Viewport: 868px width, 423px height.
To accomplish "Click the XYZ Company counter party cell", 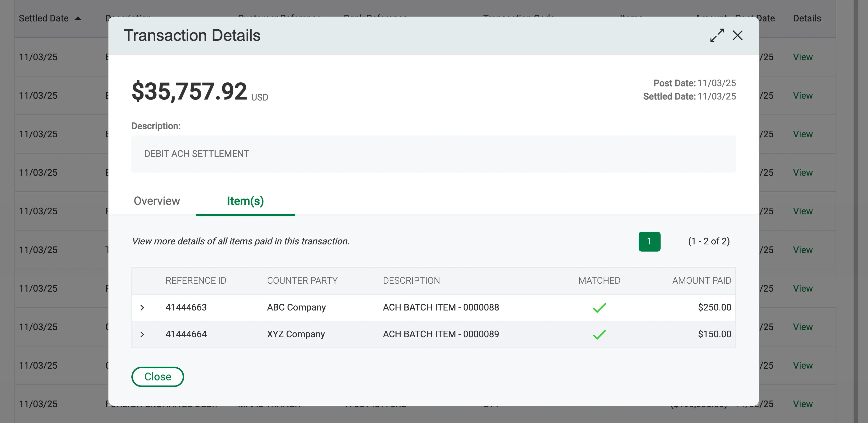I will [296, 334].
